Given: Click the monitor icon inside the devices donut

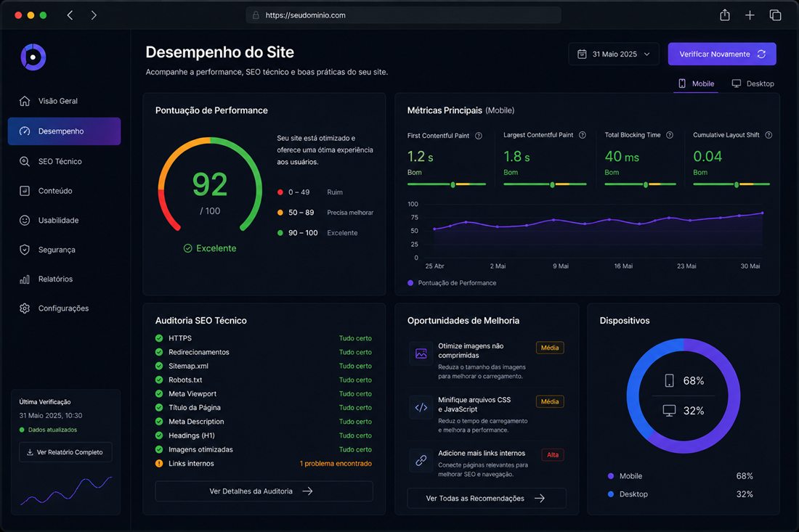Looking at the screenshot, I should click(x=669, y=410).
